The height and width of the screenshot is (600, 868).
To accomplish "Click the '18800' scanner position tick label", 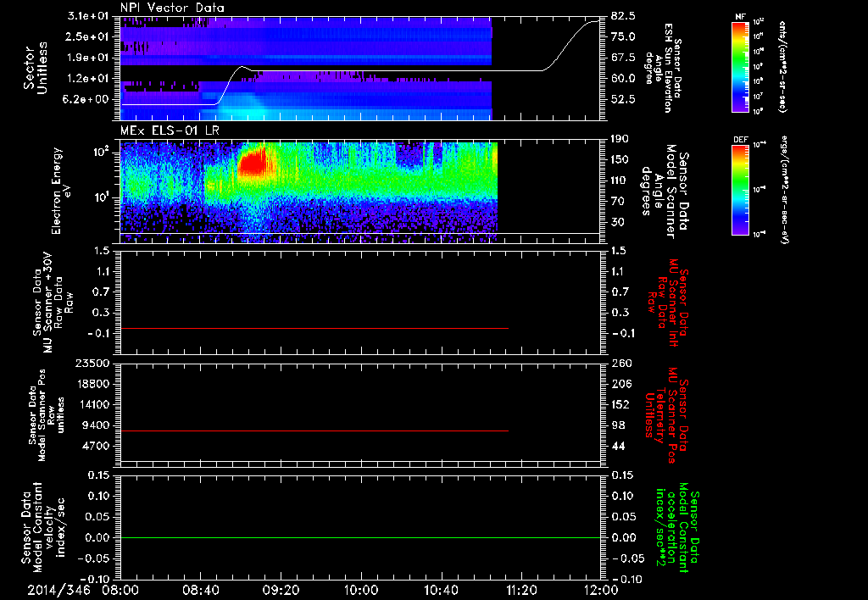I will (92, 384).
